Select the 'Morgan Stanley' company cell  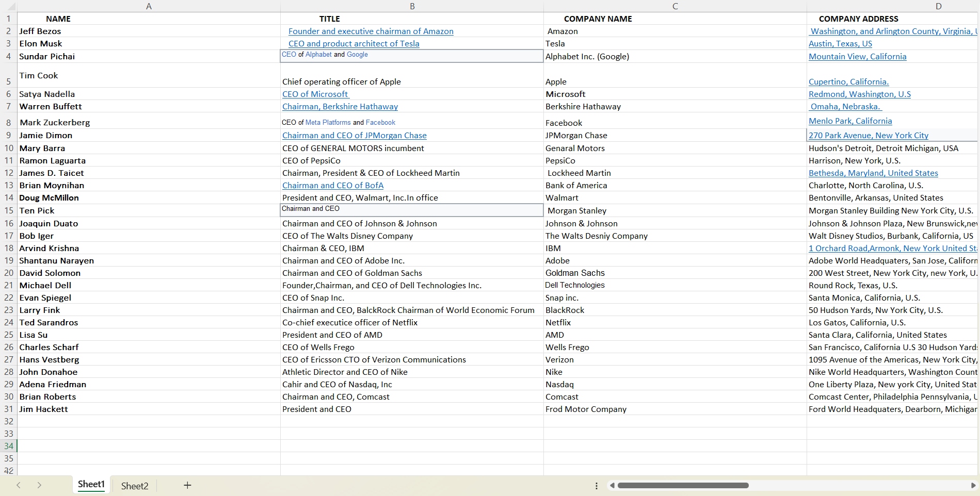pos(675,210)
